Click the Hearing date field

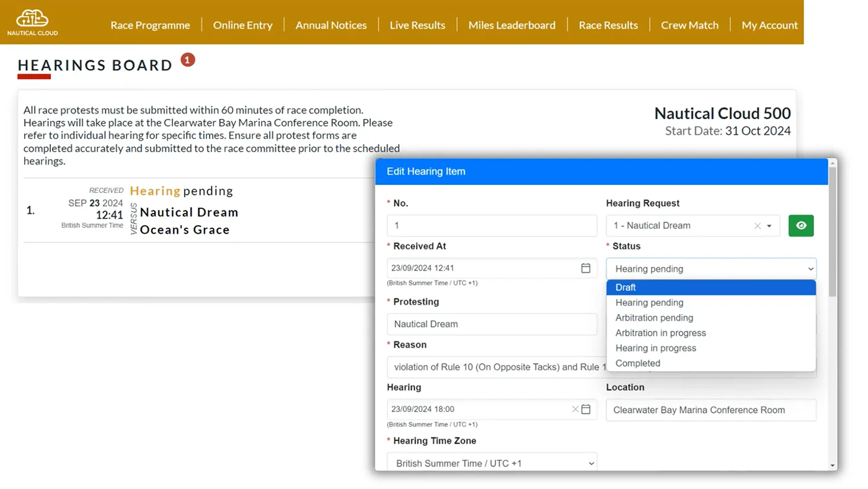click(x=492, y=410)
